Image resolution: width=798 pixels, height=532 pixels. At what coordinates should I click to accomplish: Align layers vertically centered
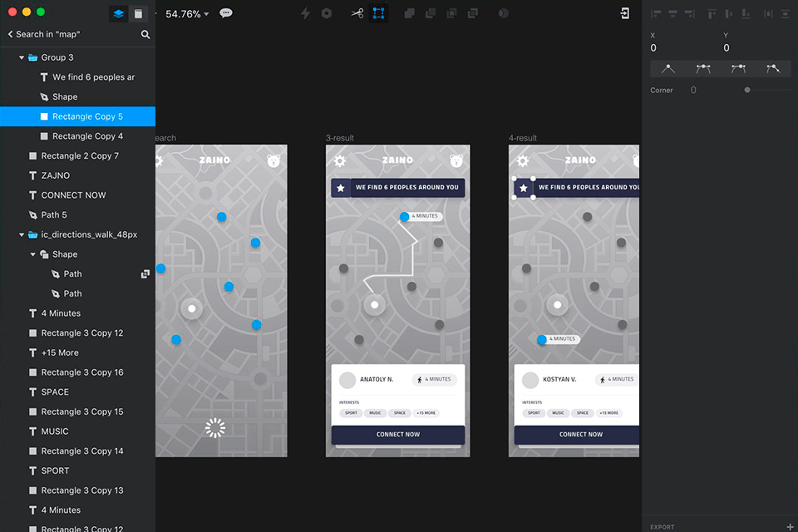click(729, 14)
